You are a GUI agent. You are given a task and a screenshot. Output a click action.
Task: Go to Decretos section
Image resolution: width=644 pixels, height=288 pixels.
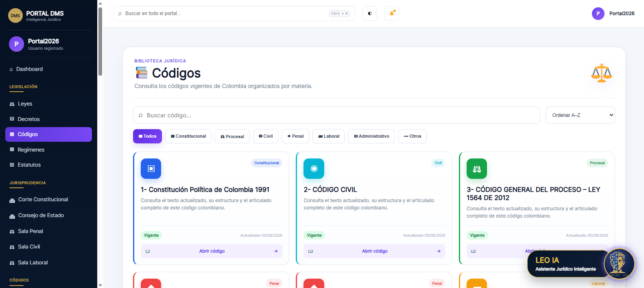pos(48,119)
